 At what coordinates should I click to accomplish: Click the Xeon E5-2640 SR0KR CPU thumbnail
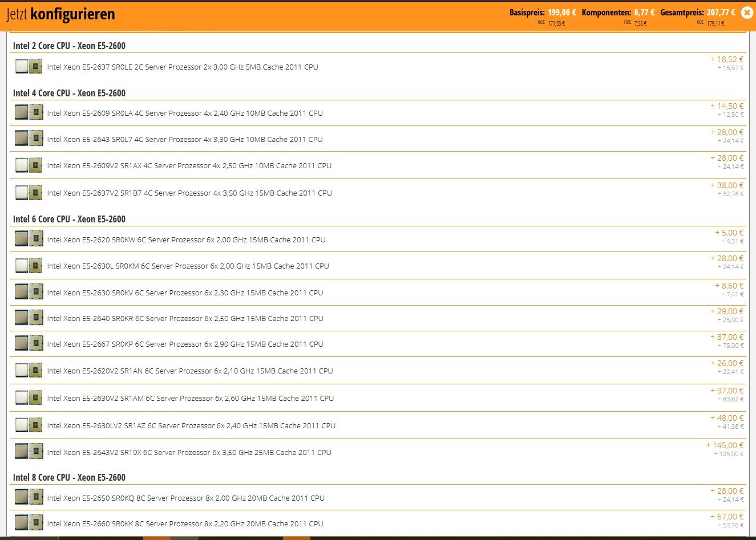tap(29, 318)
